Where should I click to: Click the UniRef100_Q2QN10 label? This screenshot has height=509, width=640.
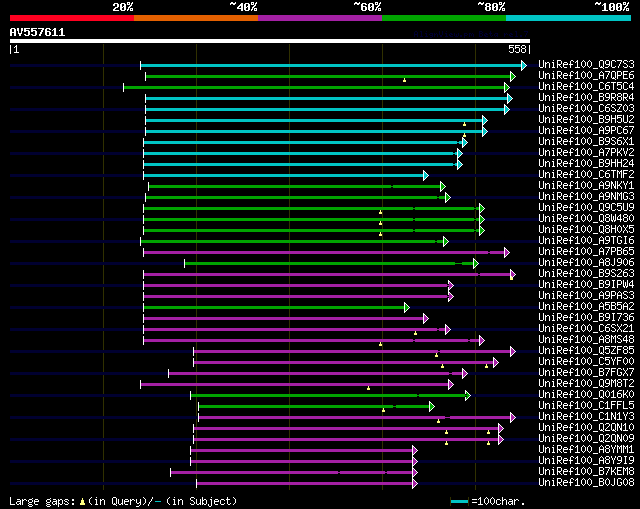coord(586,428)
